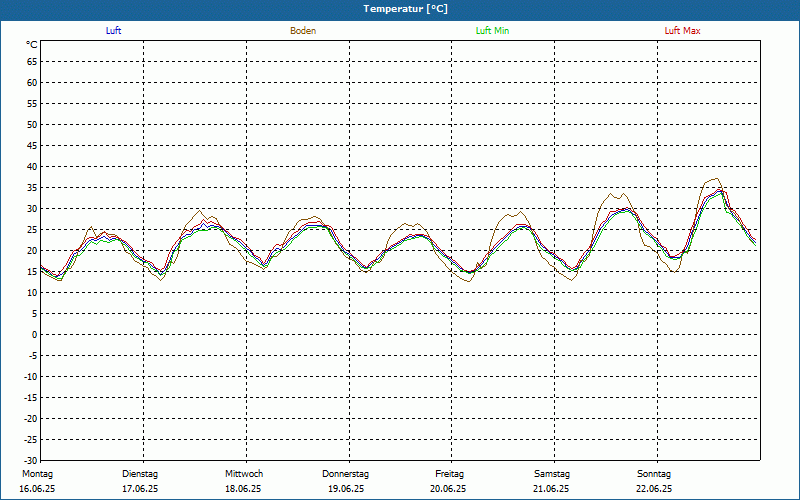Click the -30 value on the y-axis
The height and width of the screenshot is (500, 800).
(30, 461)
